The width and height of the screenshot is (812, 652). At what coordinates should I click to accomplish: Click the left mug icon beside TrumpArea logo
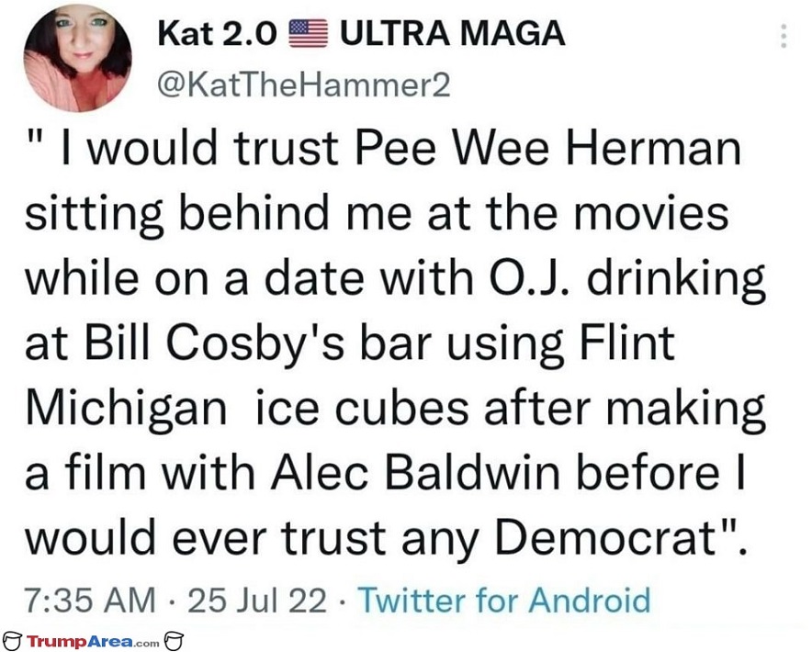click(x=13, y=641)
